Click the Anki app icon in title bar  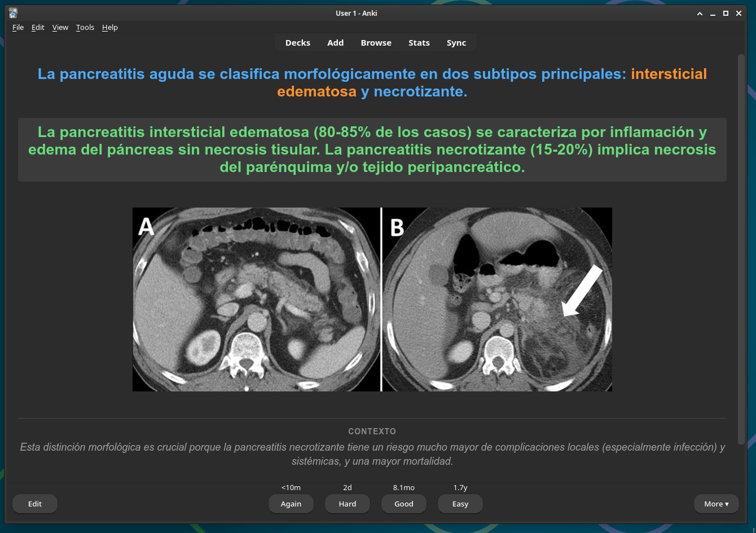pos(13,13)
